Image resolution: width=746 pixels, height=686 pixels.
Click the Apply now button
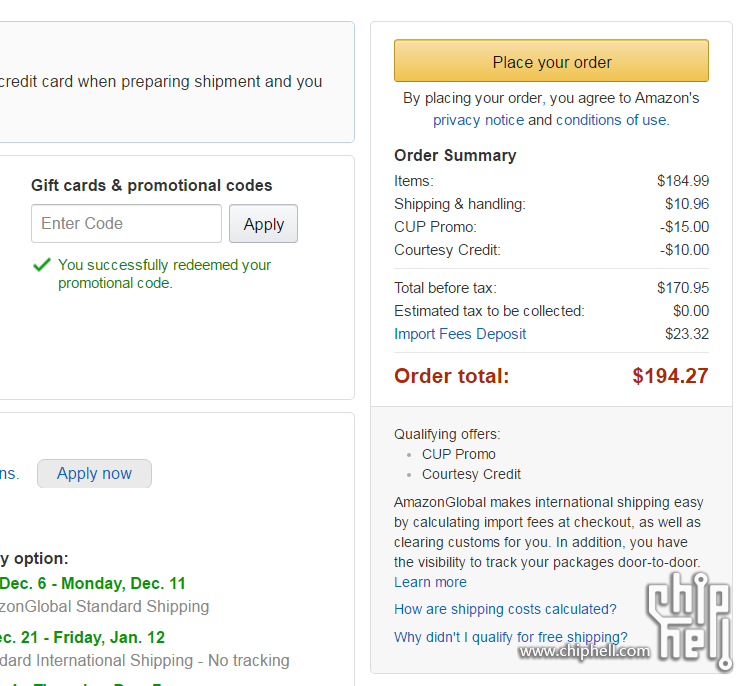pyautogui.click(x=94, y=473)
